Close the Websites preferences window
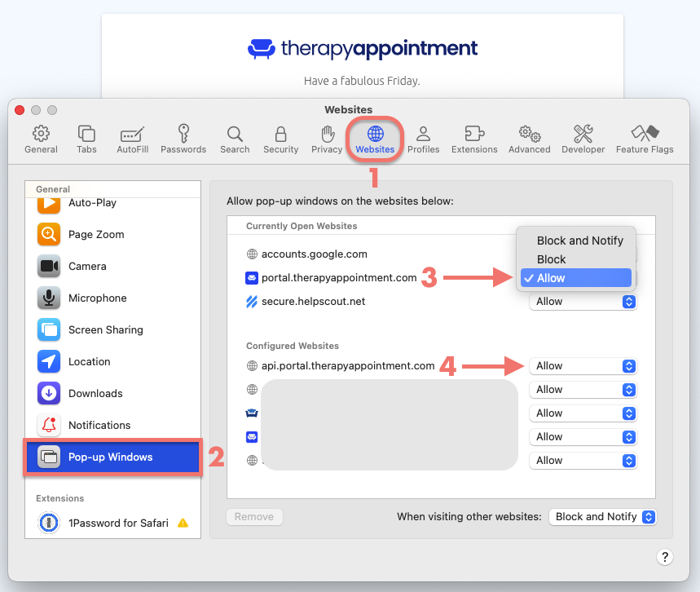 tap(20, 110)
